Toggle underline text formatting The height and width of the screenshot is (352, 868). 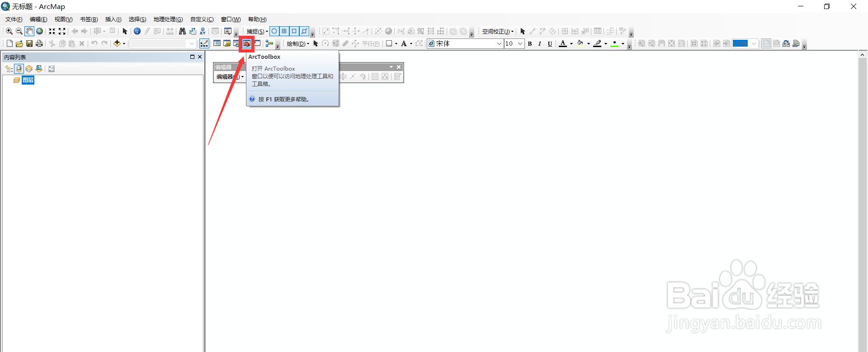tap(550, 43)
